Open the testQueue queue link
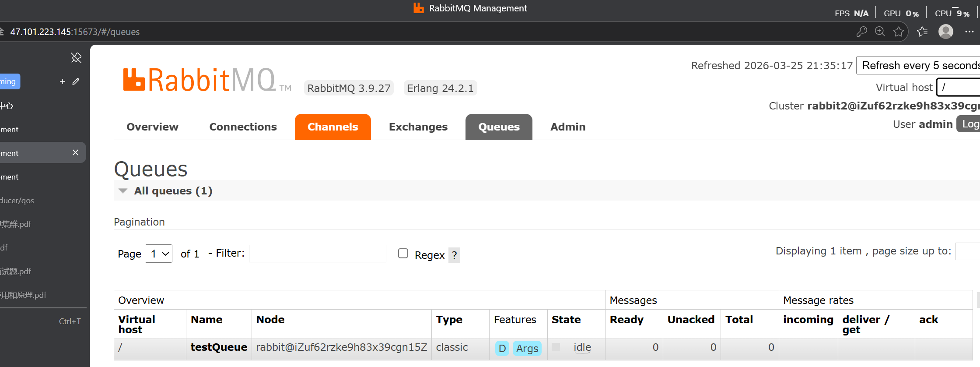This screenshot has height=367, width=980. coord(219,347)
